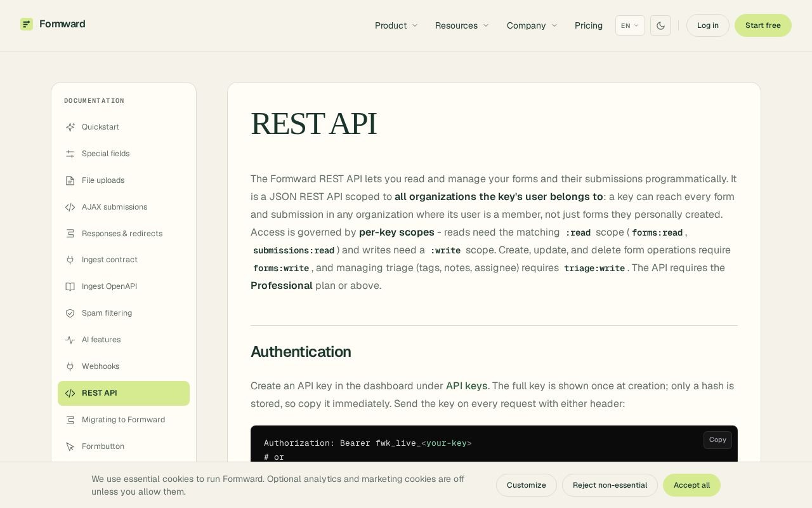The height and width of the screenshot is (508, 812).
Task: Go to Webhooks docs page
Action: [x=124, y=366]
